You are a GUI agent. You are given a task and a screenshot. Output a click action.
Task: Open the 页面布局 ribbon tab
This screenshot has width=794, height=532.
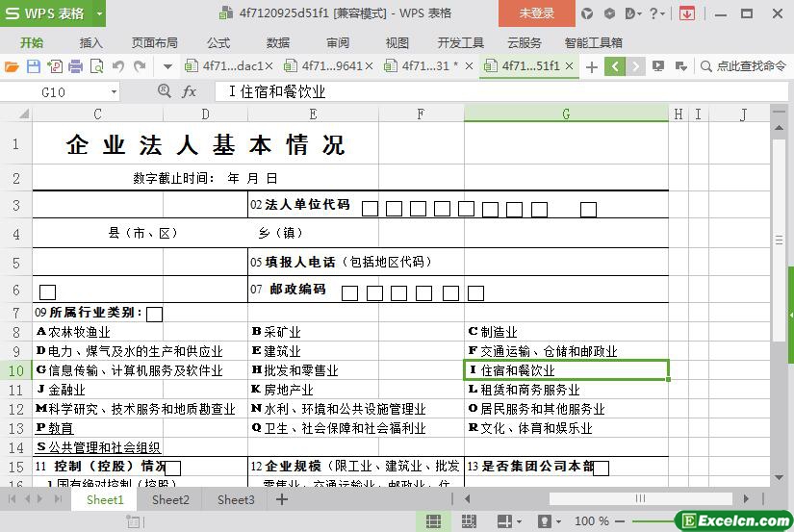tap(154, 42)
